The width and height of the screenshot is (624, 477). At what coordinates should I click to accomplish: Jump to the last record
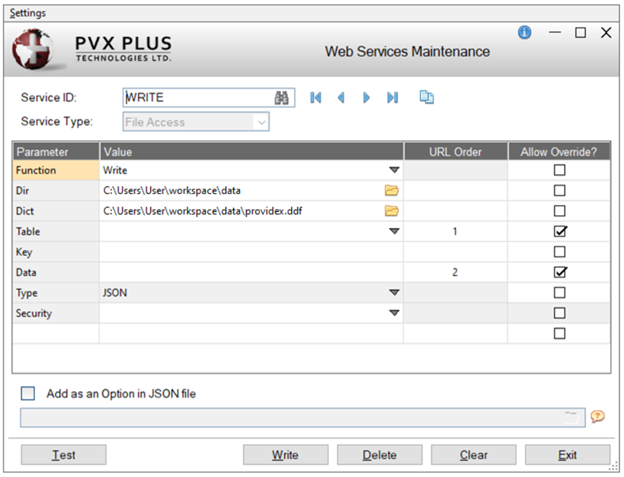[392, 98]
